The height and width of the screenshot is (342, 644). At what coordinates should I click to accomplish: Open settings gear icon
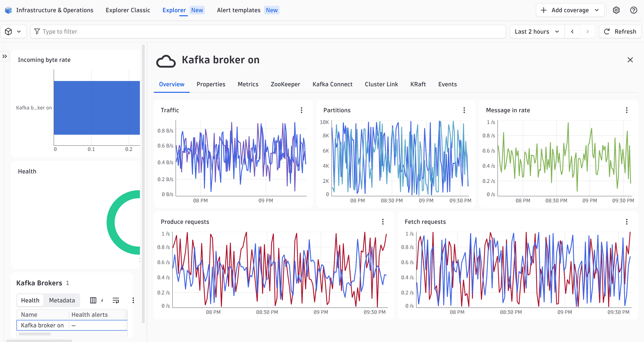point(616,10)
